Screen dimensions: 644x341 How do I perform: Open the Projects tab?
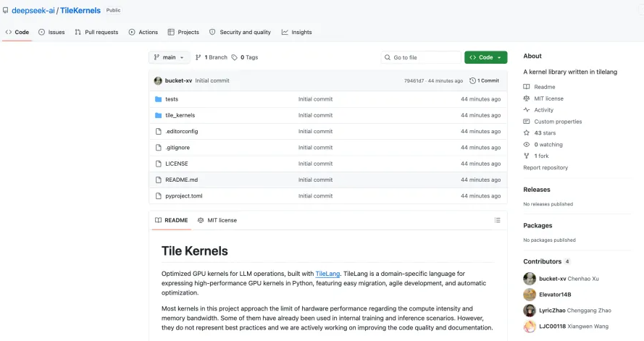[183, 32]
